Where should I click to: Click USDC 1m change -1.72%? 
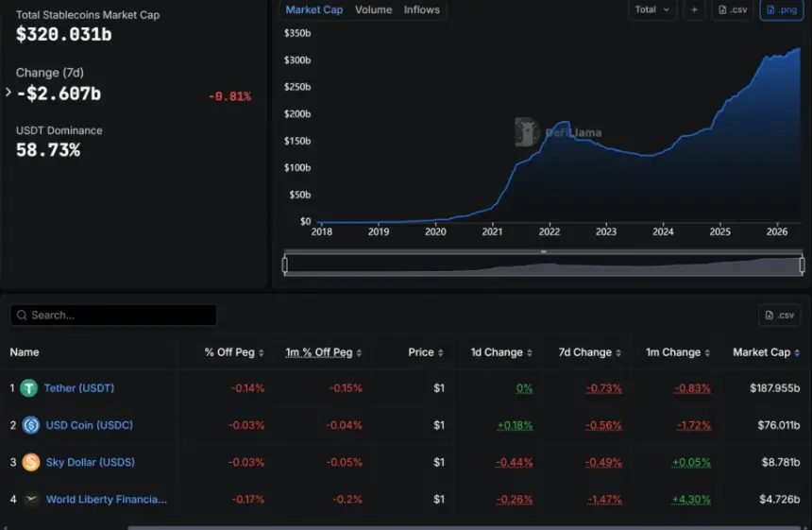[x=694, y=425]
